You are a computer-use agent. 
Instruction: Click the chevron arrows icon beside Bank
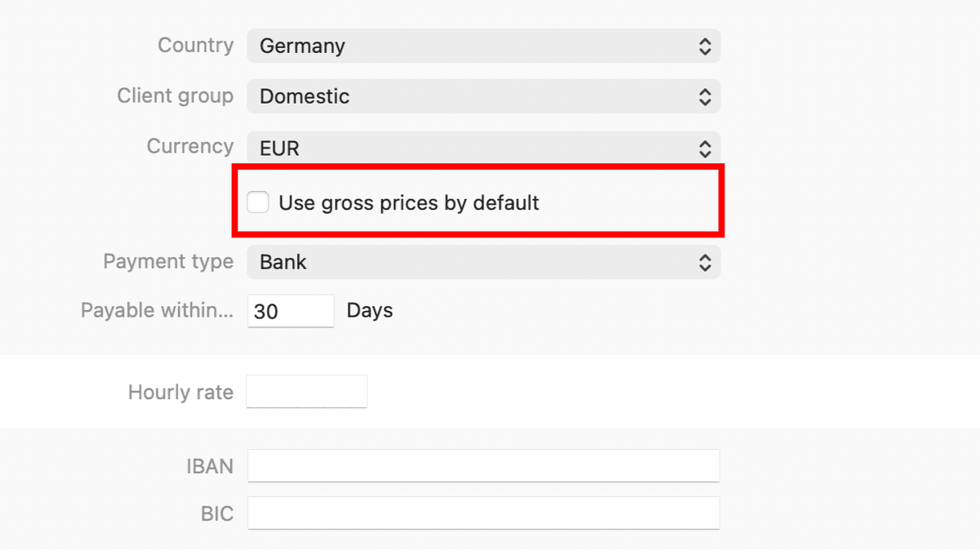tap(705, 263)
